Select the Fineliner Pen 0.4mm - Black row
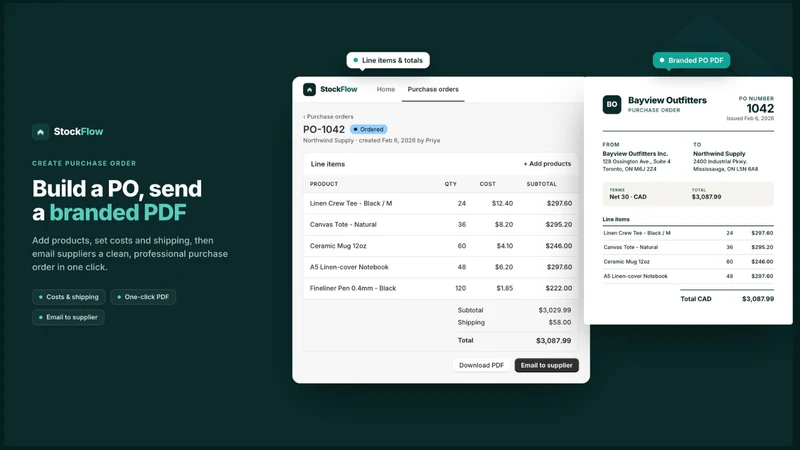 (x=441, y=288)
